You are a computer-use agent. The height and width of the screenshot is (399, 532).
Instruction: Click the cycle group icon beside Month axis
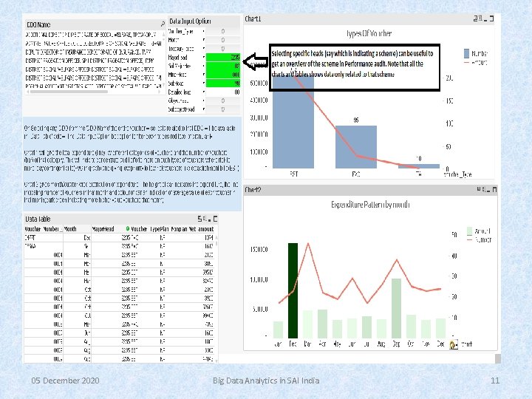(453, 344)
